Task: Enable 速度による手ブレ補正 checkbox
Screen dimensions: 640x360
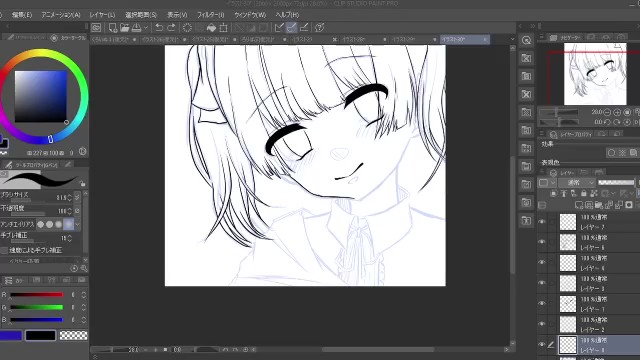Action: 4,250
